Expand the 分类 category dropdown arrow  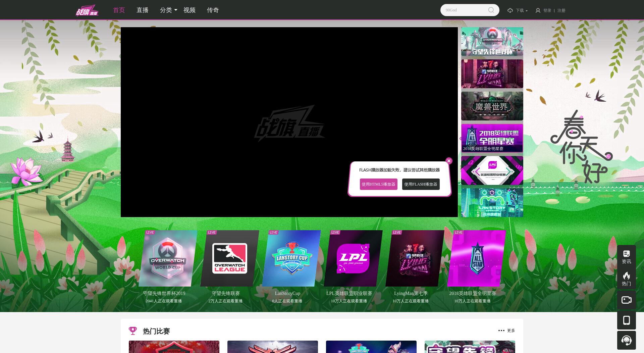tap(176, 10)
